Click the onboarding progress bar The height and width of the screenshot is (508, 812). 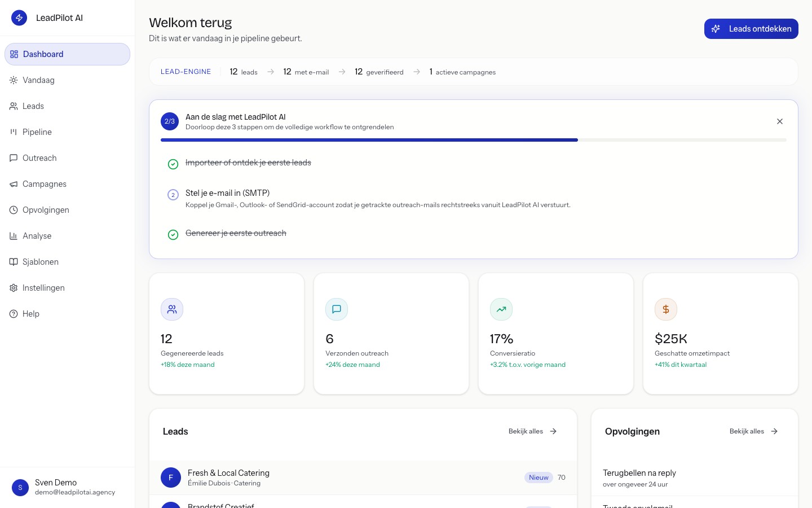coord(474,140)
